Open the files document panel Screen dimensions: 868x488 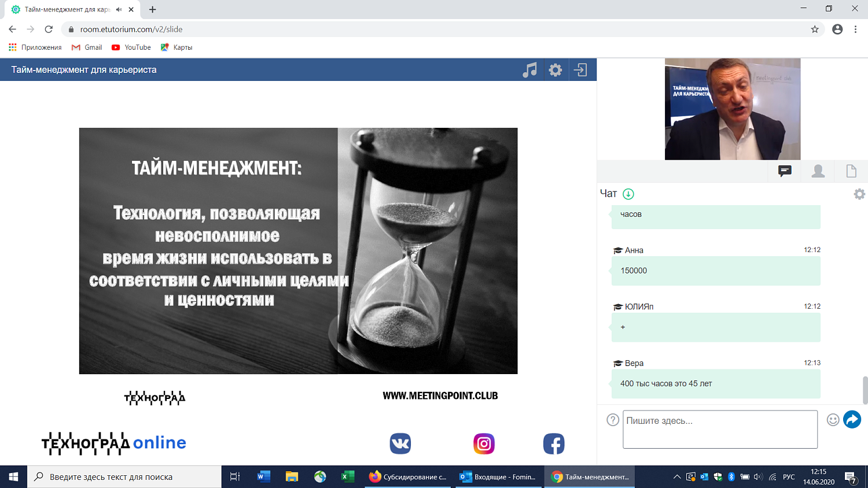[x=851, y=171]
